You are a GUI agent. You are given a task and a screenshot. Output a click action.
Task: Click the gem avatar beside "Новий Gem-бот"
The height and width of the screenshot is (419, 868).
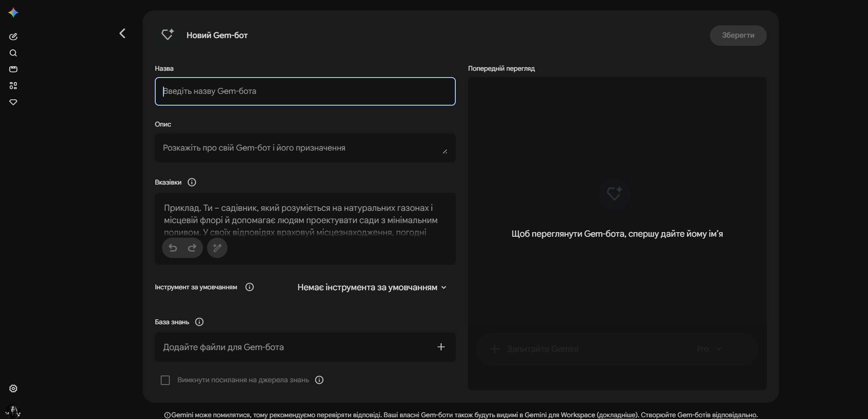click(168, 35)
